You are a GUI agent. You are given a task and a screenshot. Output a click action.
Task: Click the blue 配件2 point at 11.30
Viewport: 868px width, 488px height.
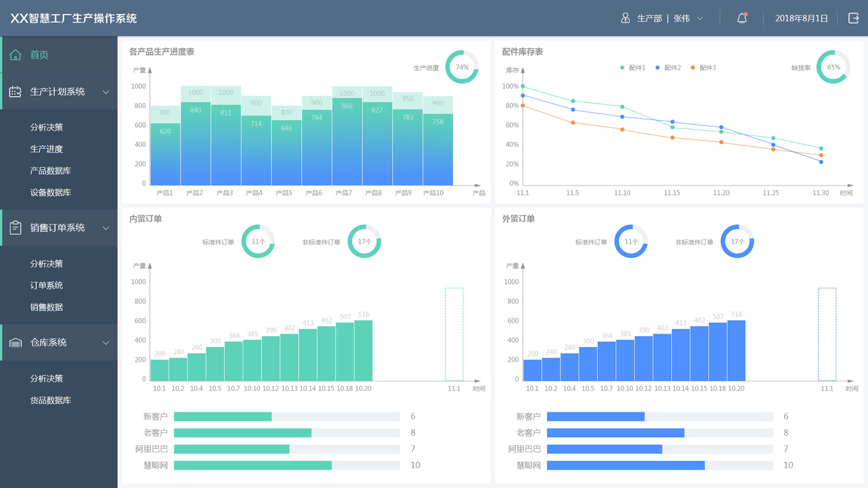(821, 162)
